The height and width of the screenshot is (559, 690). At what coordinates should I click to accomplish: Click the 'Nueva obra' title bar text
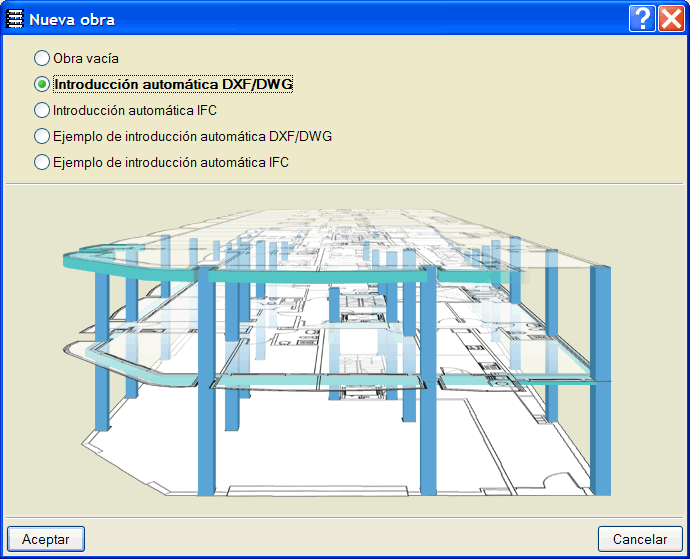72,19
